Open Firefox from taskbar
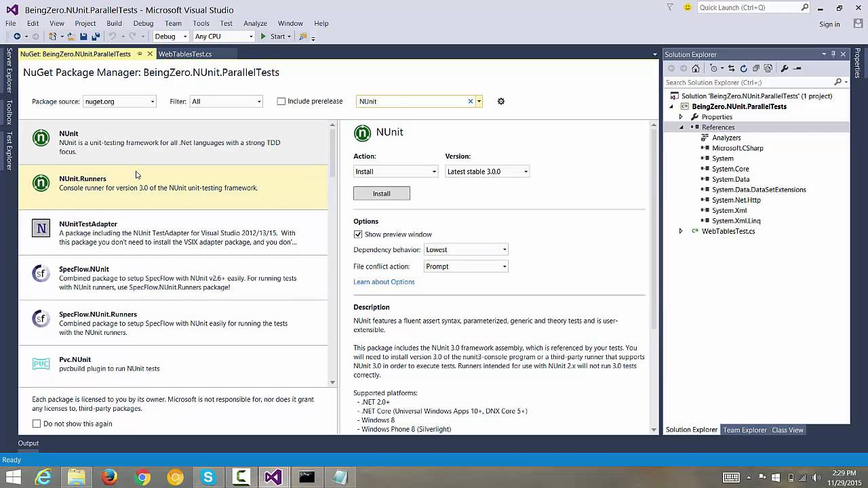 pyautogui.click(x=109, y=478)
